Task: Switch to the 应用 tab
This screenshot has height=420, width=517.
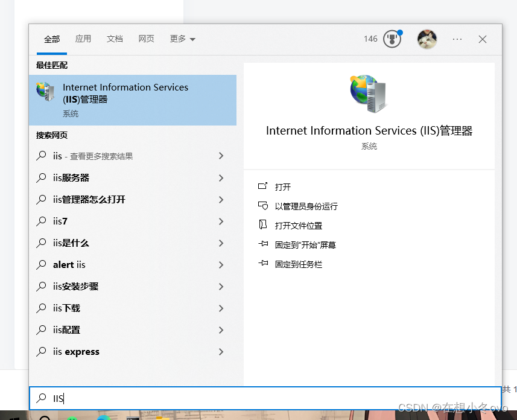Action: click(x=83, y=39)
